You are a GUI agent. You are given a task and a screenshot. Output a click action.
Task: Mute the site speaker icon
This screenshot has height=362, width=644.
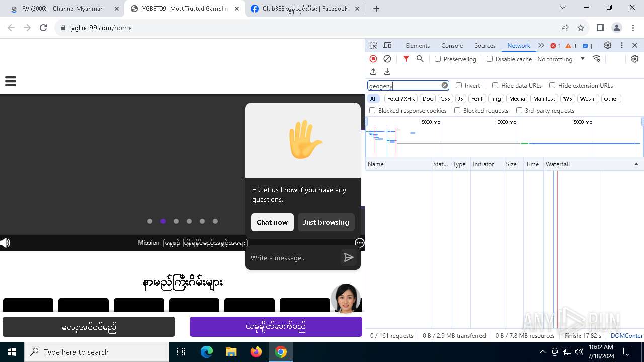5,243
